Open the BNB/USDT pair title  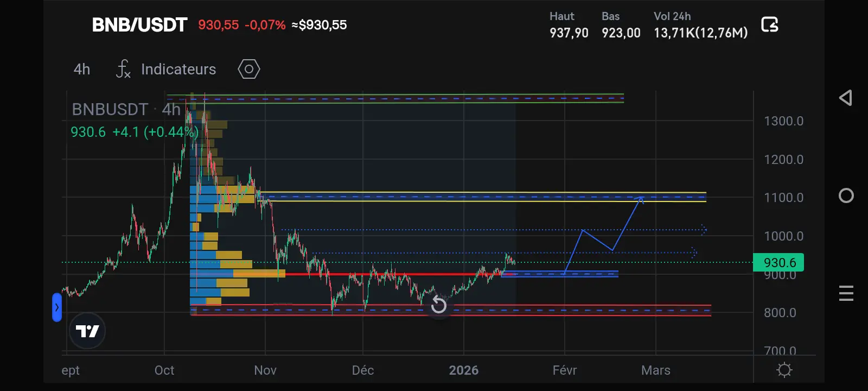pos(139,25)
